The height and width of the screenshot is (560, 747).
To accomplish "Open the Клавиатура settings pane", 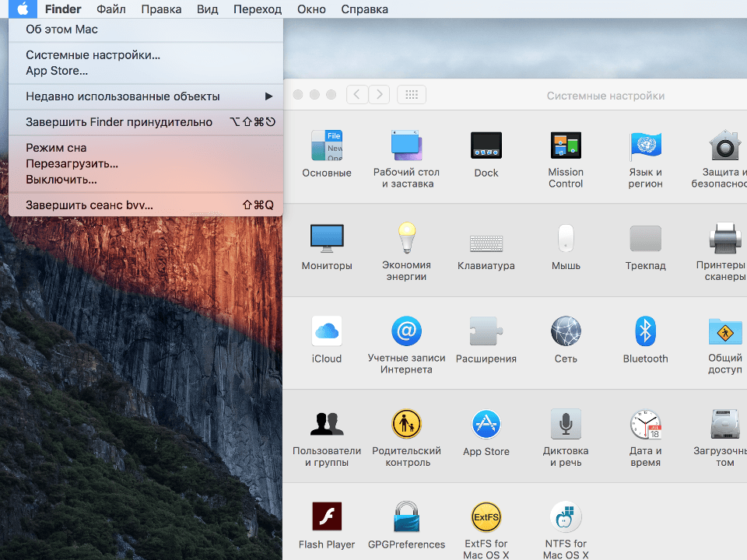I will pos(486,243).
